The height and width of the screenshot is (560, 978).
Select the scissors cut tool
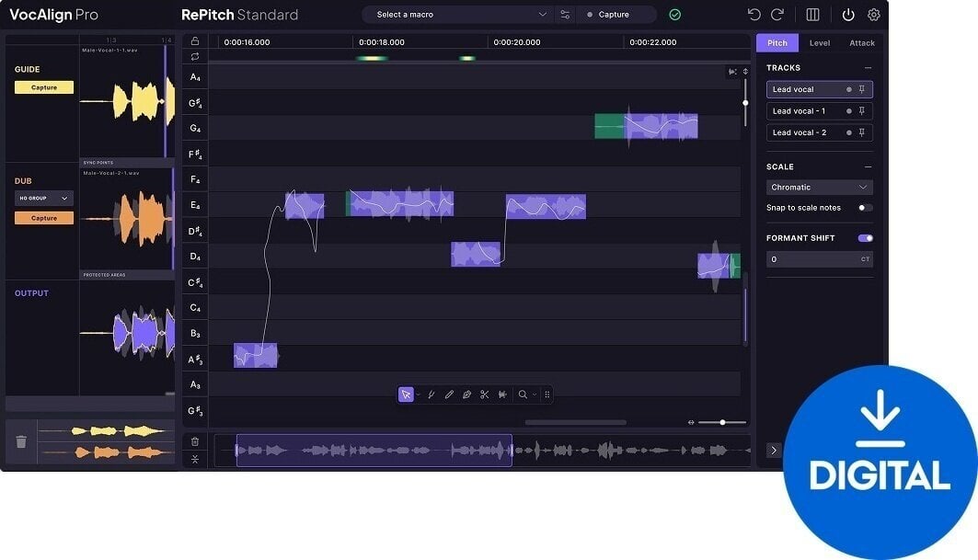pyautogui.click(x=485, y=394)
